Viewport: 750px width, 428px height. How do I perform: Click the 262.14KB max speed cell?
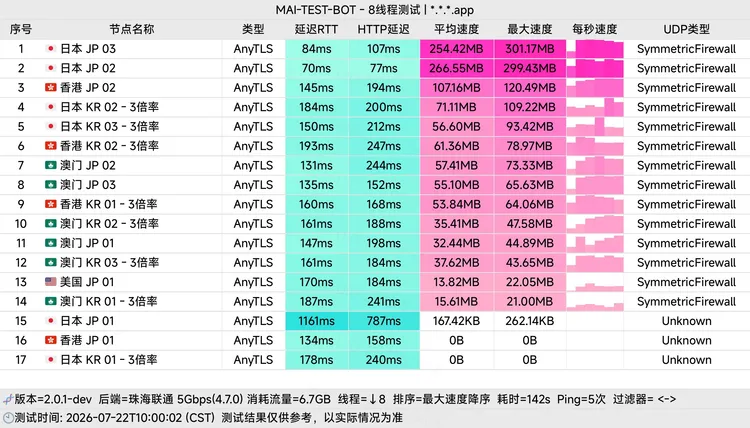click(529, 320)
